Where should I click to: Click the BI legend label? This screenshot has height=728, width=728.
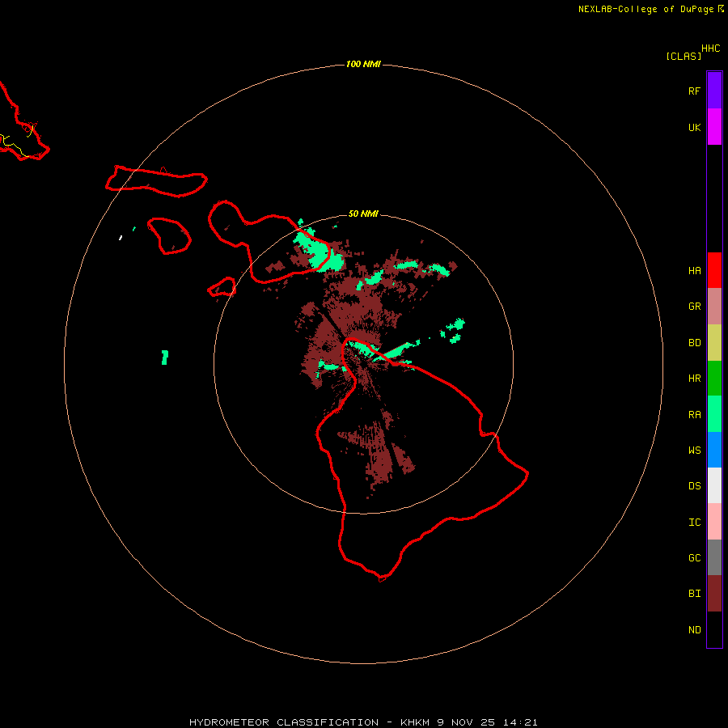(694, 594)
